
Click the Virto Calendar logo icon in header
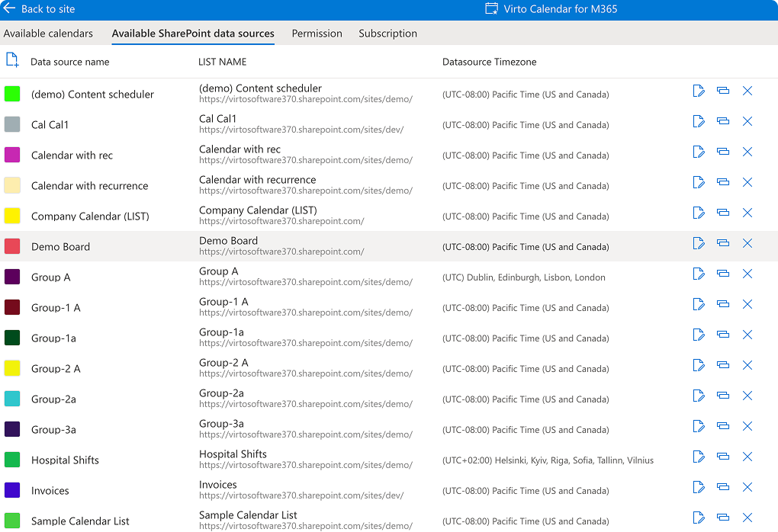(491, 8)
